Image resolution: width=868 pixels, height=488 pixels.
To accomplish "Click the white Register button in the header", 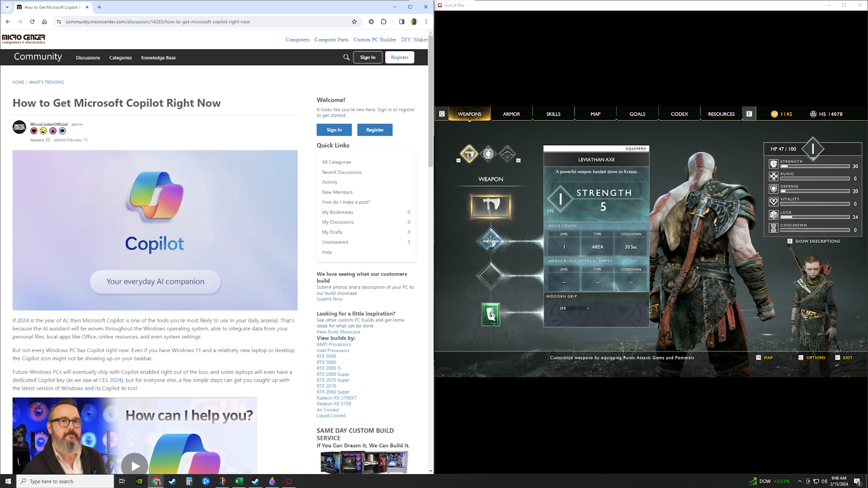I will [x=400, y=57].
